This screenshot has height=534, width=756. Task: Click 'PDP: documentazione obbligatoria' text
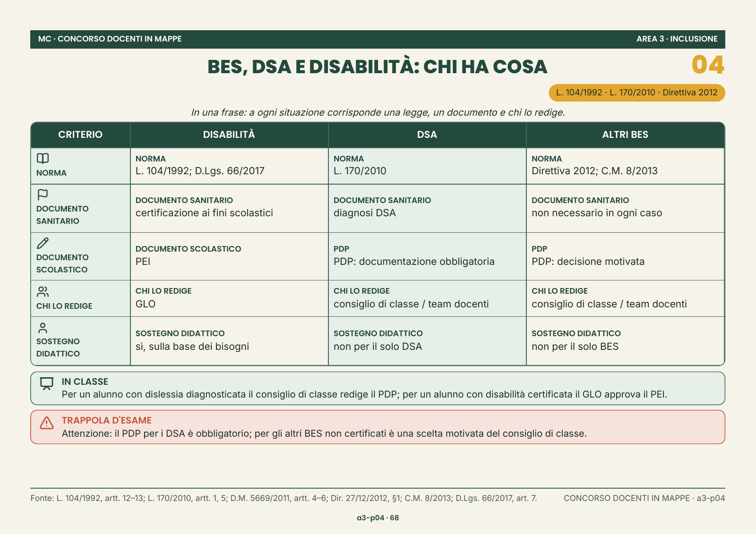[414, 262]
